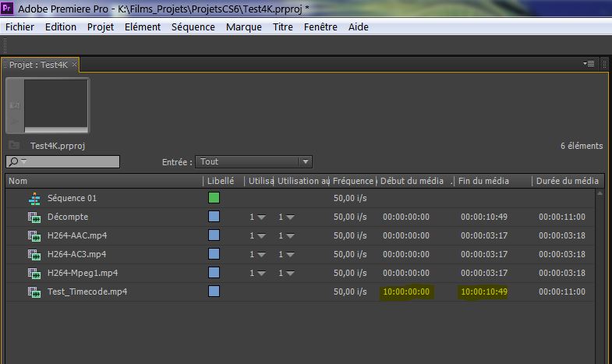
Task: Click the H264-AAC.mp4 clip icon
Action: click(34, 236)
